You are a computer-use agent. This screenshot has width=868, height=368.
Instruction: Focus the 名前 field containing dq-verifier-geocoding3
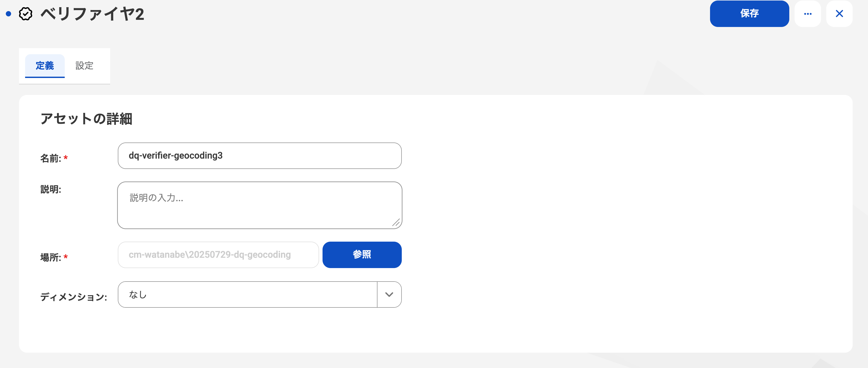(x=259, y=156)
